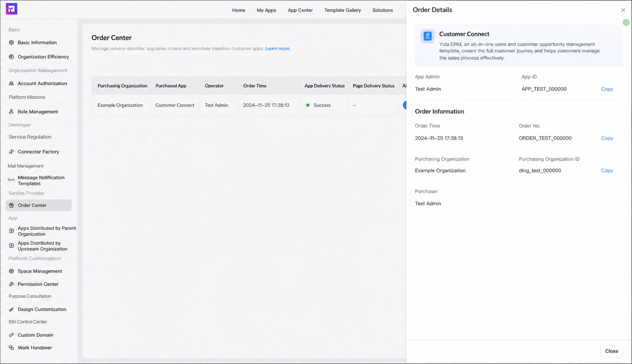Click the Organization Efficiency chart icon
The width and height of the screenshot is (632, 364).
11,57
